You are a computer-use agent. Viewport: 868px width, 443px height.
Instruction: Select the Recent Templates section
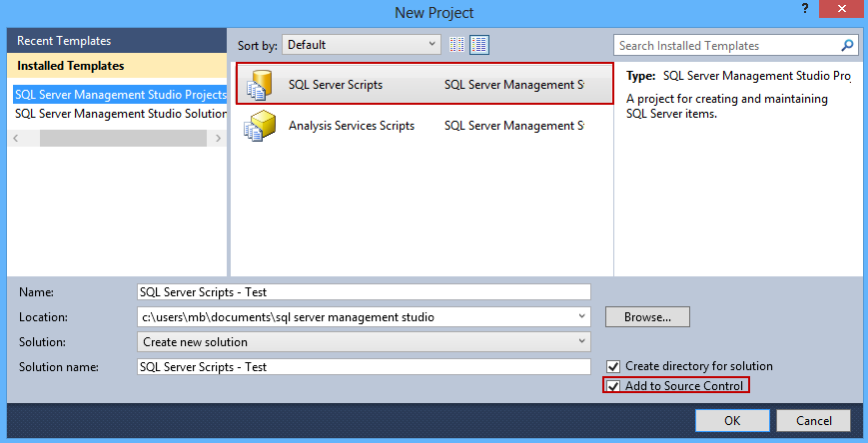pos(64,41)
